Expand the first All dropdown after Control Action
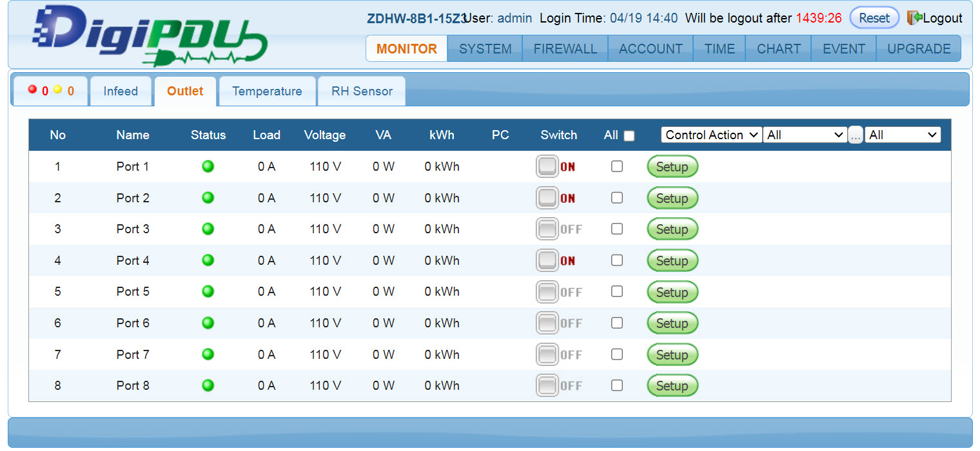980x451 pixels. coord(805,135)
